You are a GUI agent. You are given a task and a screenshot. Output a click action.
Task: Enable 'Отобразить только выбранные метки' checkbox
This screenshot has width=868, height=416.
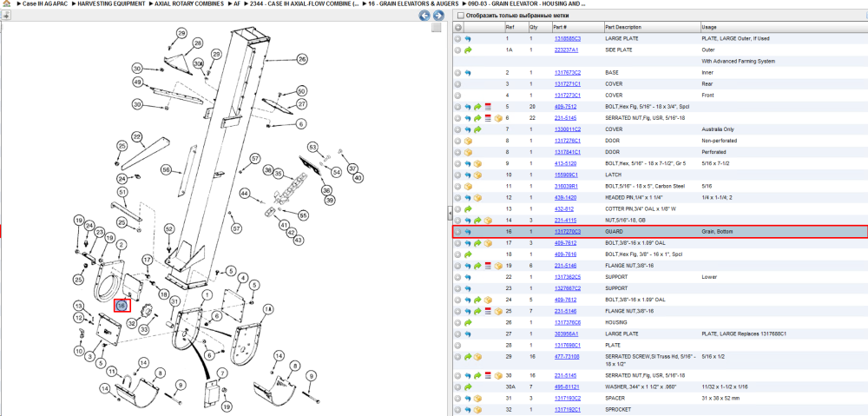[461, 16]
